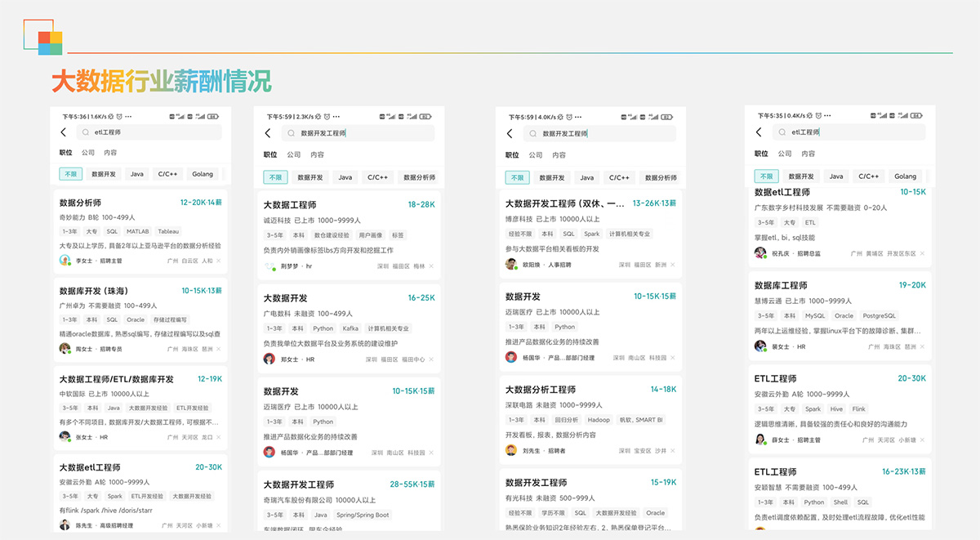Open the 数据库工程师 19-20K job card
The width and height of the screenshot is (980, 540).
coord(781,286)
